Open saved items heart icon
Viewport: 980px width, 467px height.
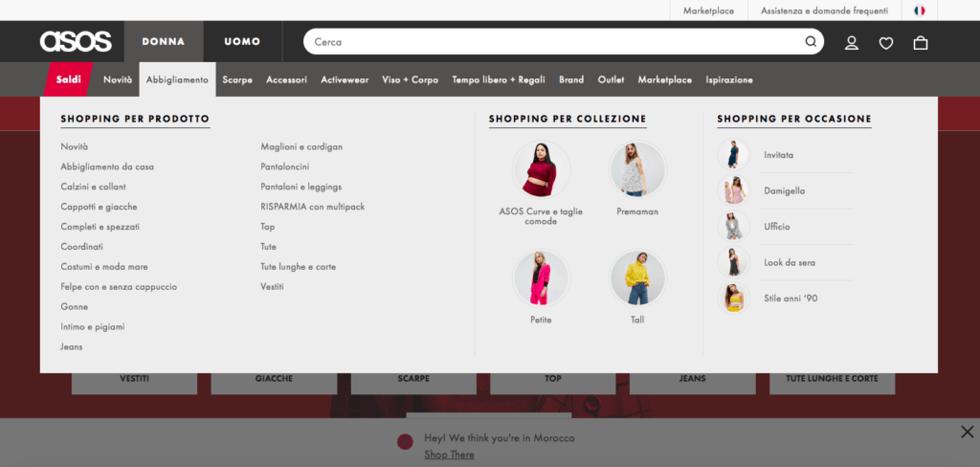pyautogui.click(x=885, y=42)
